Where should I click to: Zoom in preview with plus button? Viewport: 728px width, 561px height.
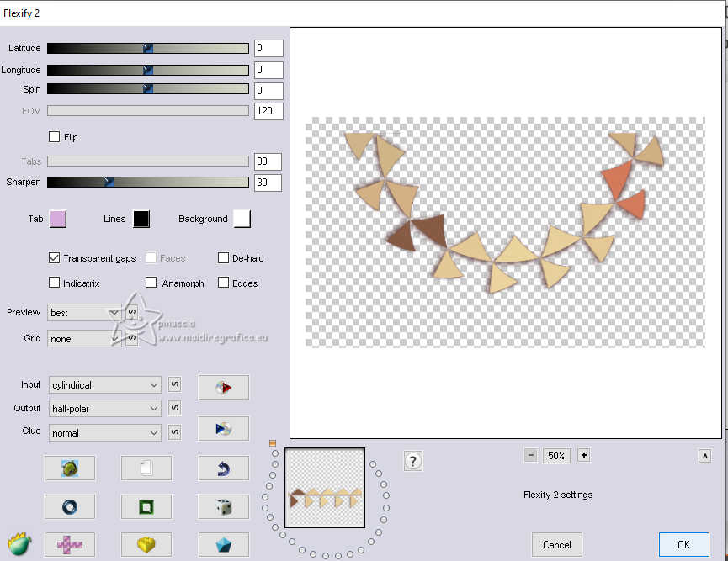583,455
